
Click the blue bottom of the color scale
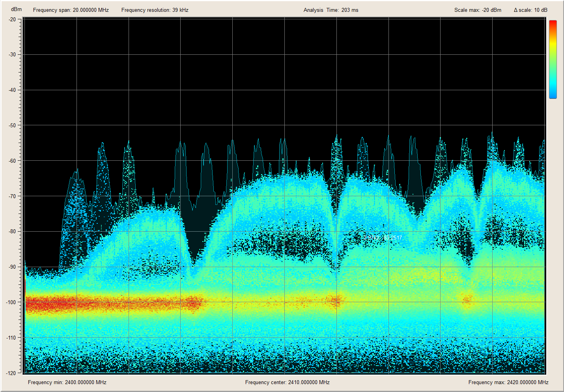(x=553, y=95)
